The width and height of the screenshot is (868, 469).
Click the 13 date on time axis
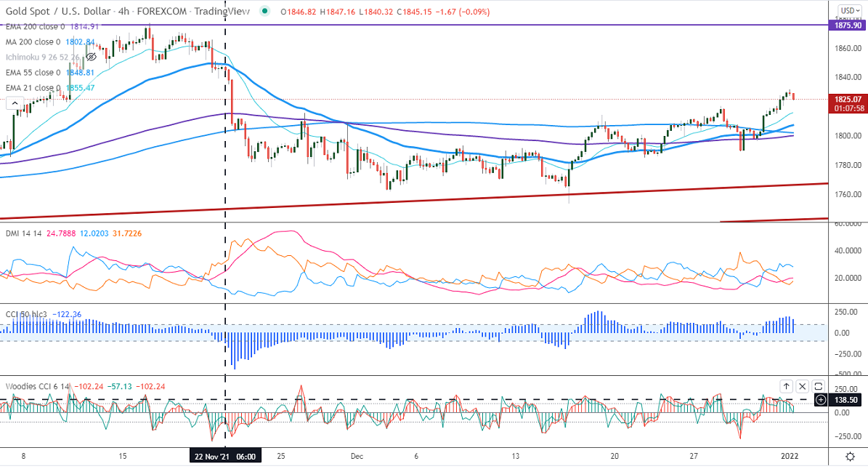(x=516, y=456)
